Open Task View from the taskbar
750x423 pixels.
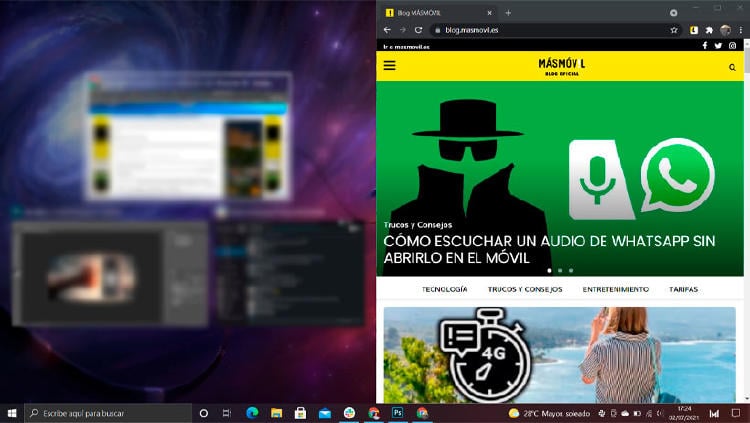tap(227, 413)
